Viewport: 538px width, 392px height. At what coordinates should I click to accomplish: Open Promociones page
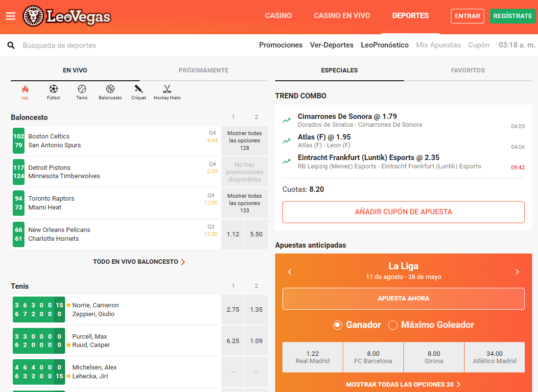(x=281, y=45)
